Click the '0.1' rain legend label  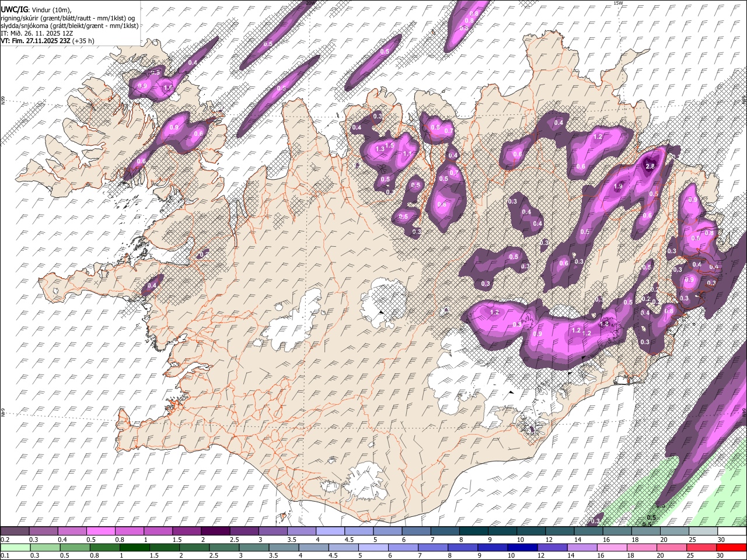pos(5,556)
